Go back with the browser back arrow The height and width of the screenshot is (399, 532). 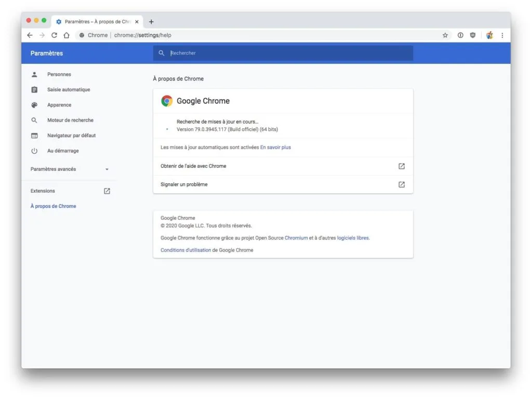(30, 35)
